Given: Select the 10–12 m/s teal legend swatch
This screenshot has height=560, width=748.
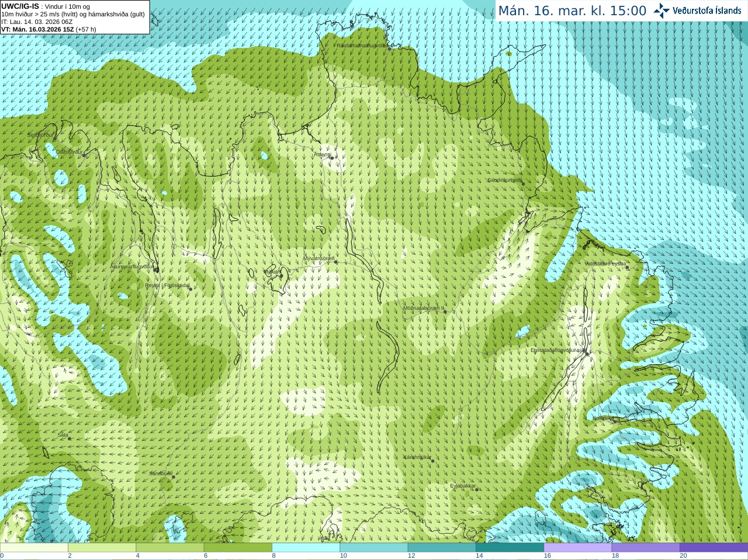Looking at the screenshot, I should pyautogui.click(x=374, y=548).
